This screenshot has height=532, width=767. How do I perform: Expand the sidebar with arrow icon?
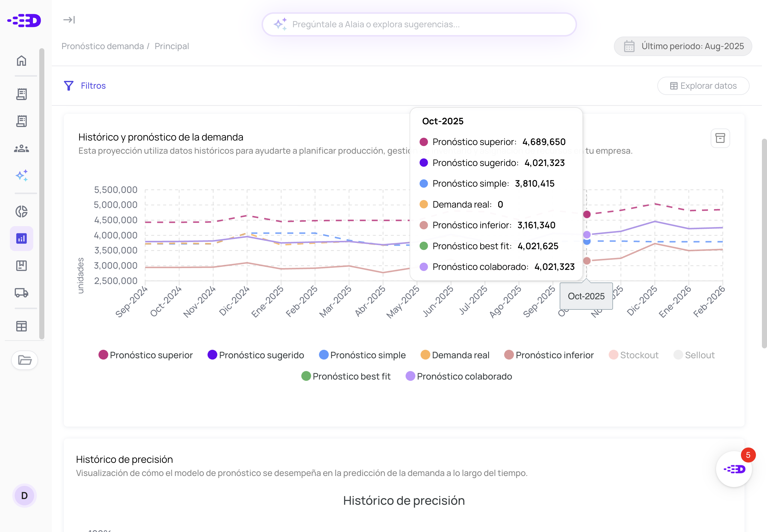(69, 20)
